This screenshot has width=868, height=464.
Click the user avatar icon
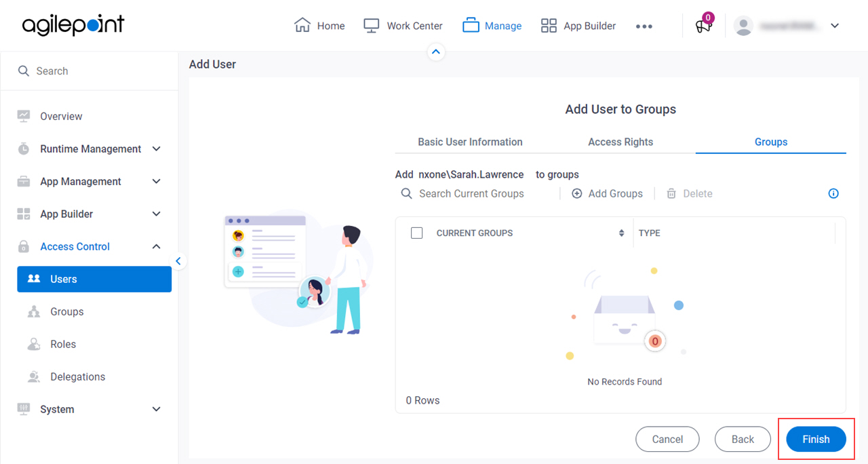pos(744,26)
